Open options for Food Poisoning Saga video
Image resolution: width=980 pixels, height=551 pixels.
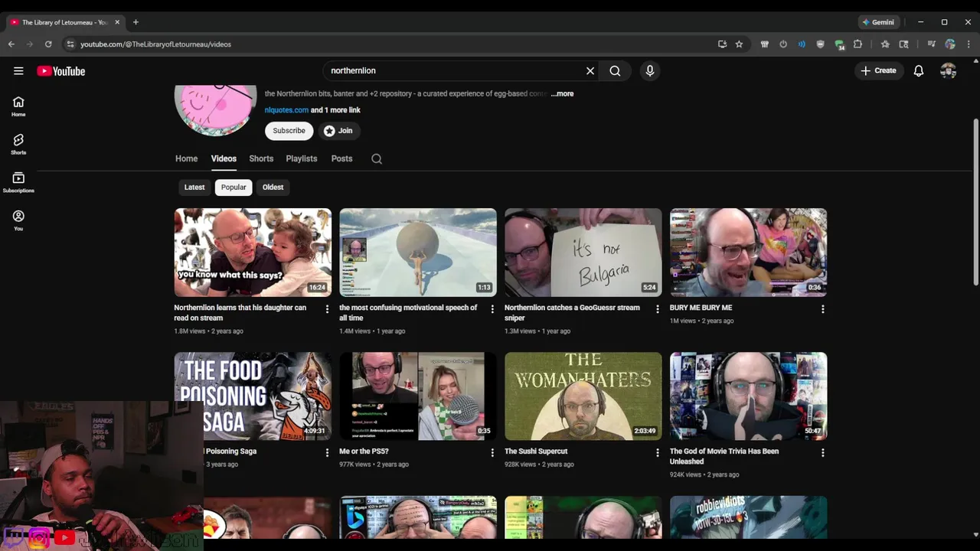(327, 453)
